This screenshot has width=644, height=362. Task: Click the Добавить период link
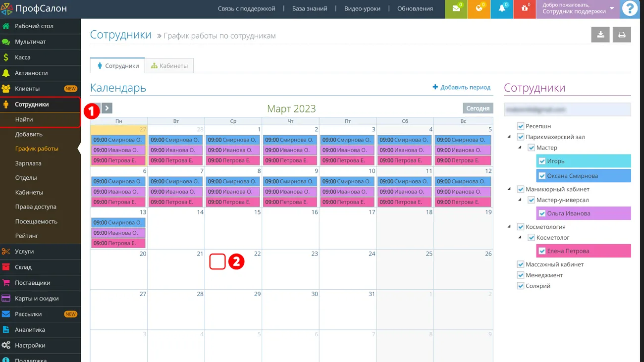(461, 87)
